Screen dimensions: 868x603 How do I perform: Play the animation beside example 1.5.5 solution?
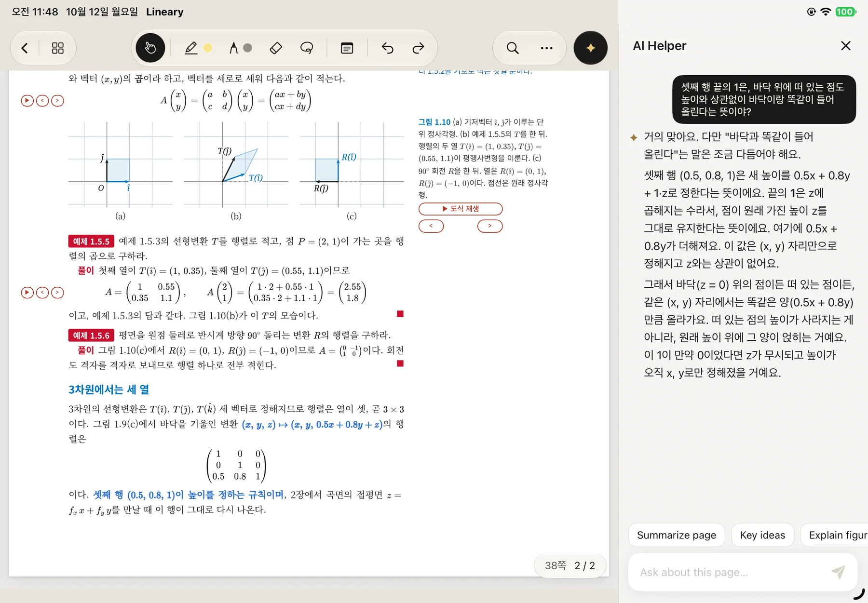27,292
